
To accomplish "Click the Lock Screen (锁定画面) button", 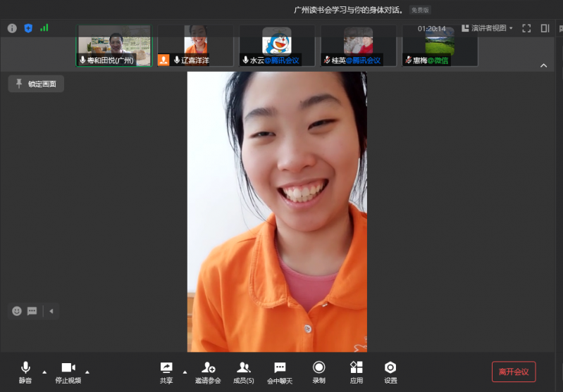I will 37,84.
